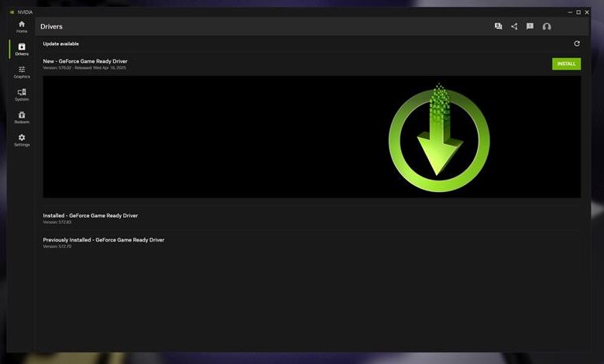Open the user account avatar icon
The image size is (604, 364).
(x=547, y=26)
